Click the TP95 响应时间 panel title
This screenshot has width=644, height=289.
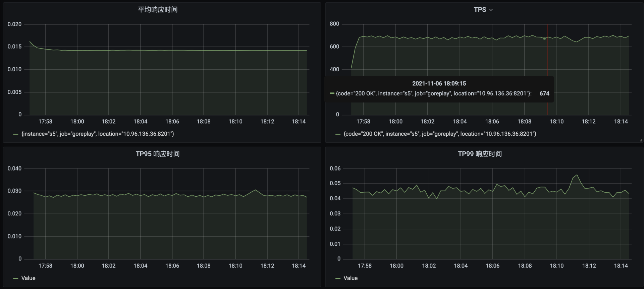click(x=158, y=154)
